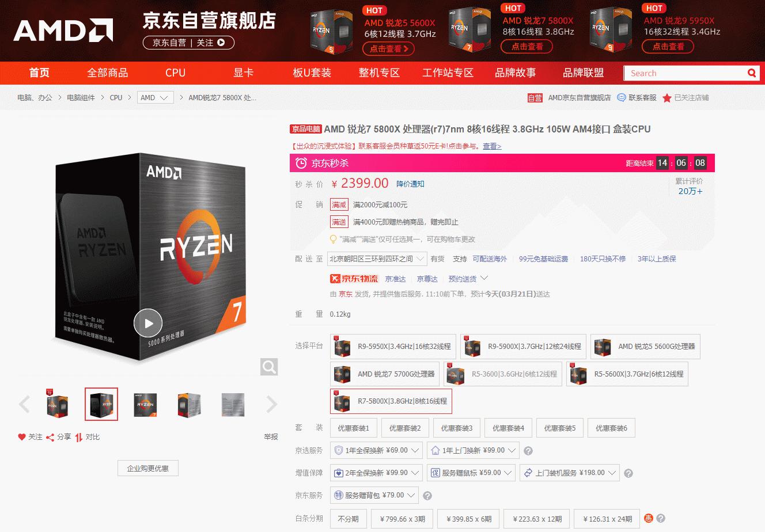
Task: Click into the Search input field
Action: 685,73
